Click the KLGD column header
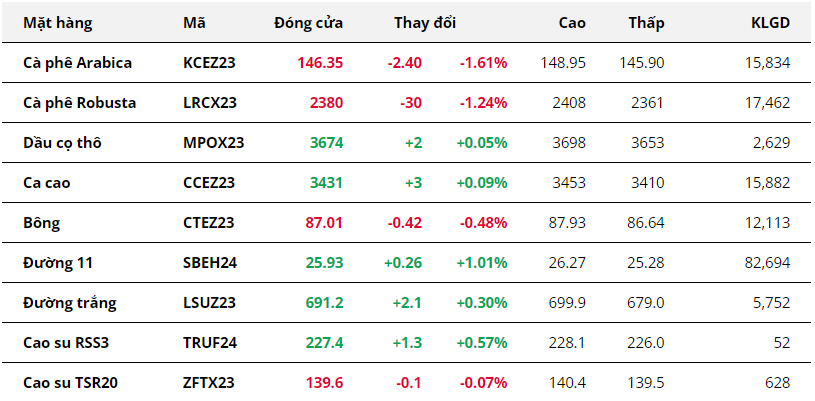The width and height of the screenshot is (815, 401). [x=770, y=22]
